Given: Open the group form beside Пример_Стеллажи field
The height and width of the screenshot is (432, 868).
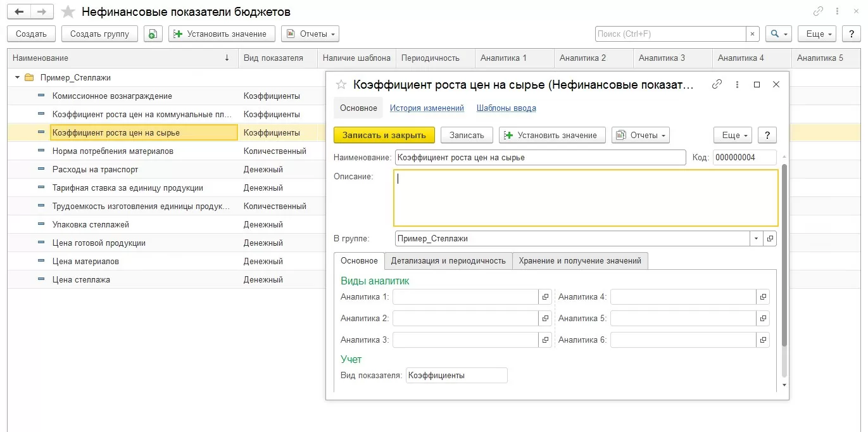Looking at the screenshot, I should click(x=770, y=239).
